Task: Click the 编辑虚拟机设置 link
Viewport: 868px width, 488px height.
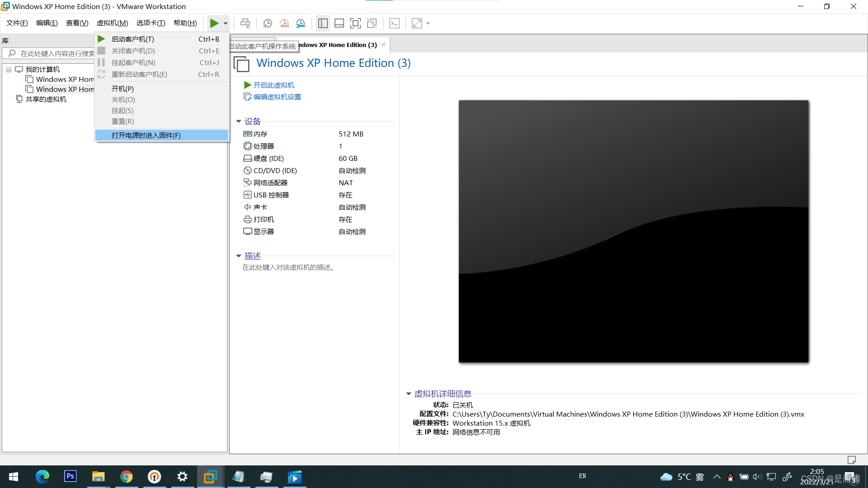Action: [277, 97]
